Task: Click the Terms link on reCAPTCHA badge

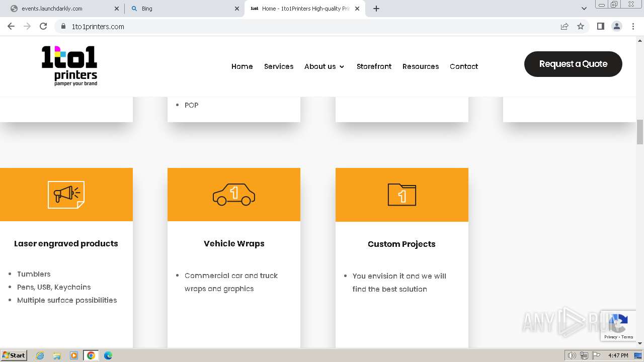Action: 627,337
